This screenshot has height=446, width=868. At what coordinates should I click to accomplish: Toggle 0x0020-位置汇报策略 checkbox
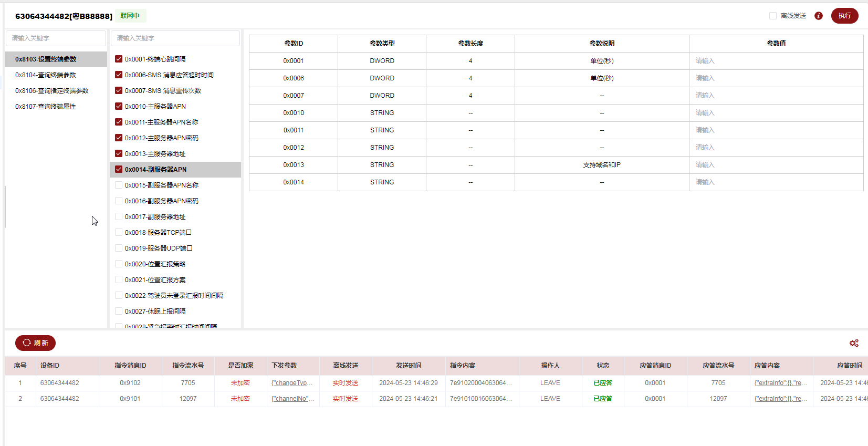[119, 264]
